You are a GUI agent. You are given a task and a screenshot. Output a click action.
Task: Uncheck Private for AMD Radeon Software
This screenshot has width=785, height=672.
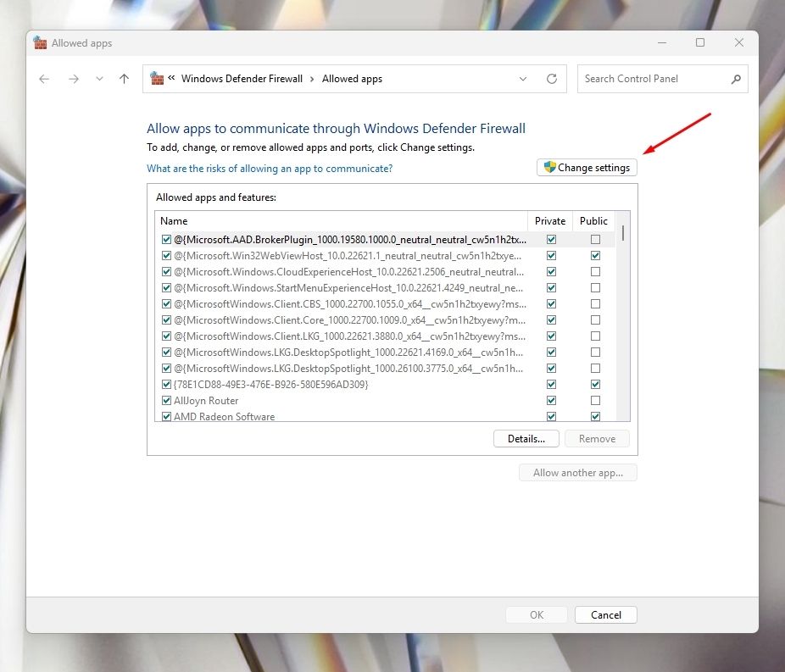click(x=552, y=417)
